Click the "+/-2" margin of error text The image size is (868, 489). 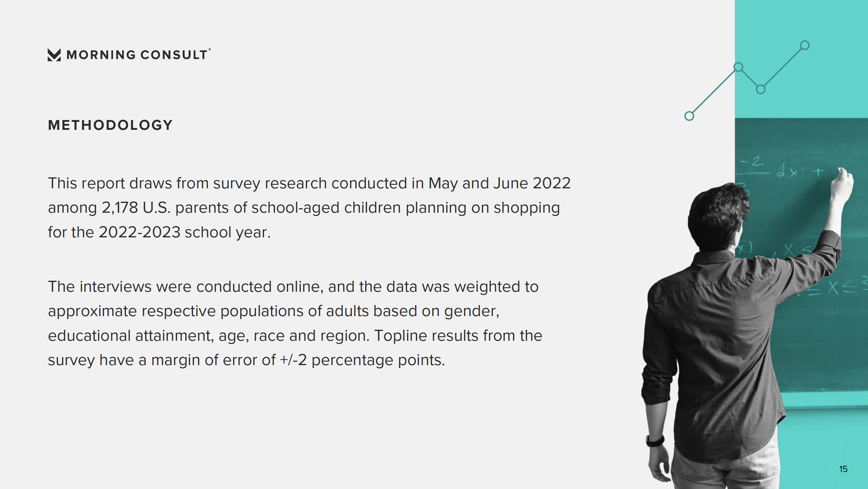tap(293, 360)
